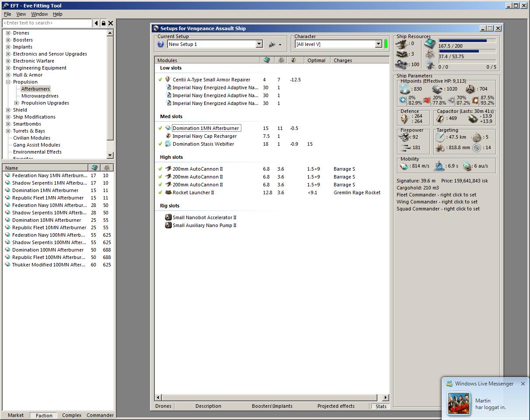Expand the Drones tree node
The height and width of the screenshot is (420, 530).
[8, 33]
